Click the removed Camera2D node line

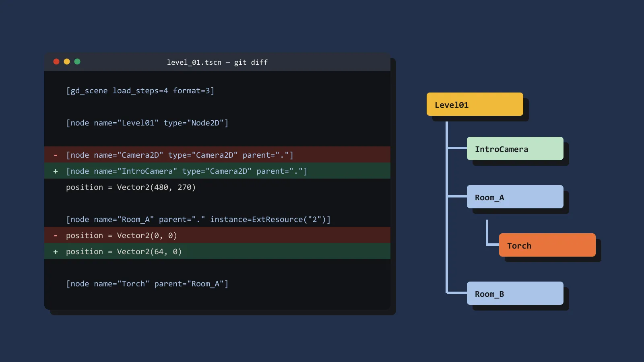217,154
